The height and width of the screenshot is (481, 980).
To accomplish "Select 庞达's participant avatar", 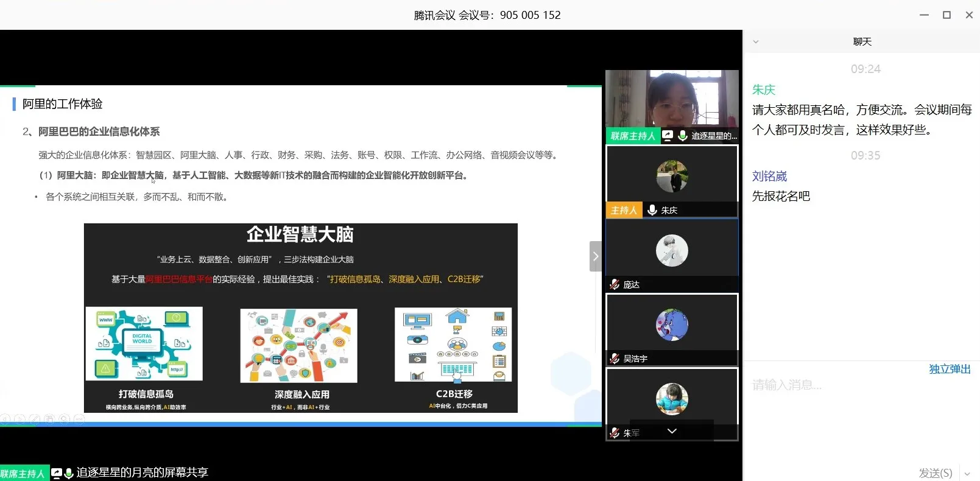I will 672,250.
